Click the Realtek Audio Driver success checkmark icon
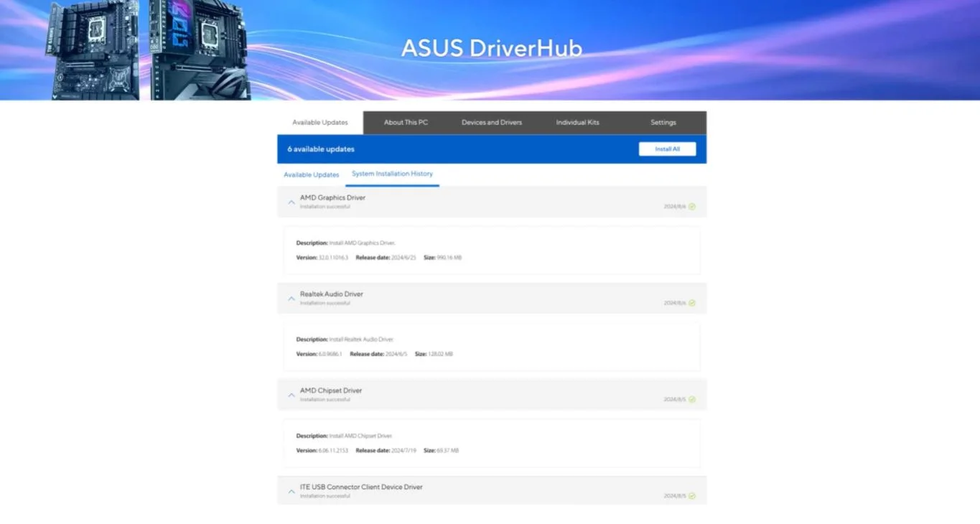Image resolution: width=980 pixels, height=524 pixels. (x=692, y=303)
